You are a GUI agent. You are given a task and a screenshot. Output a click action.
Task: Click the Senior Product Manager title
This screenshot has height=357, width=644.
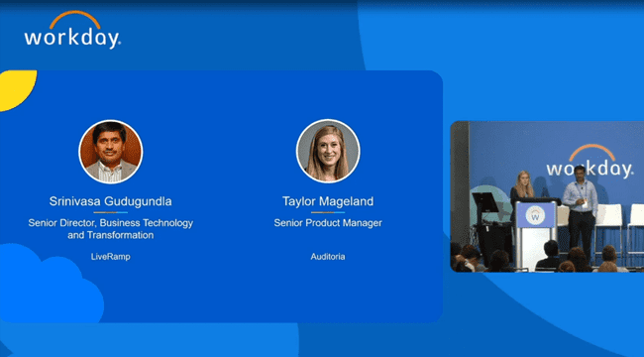click(328, 223)
